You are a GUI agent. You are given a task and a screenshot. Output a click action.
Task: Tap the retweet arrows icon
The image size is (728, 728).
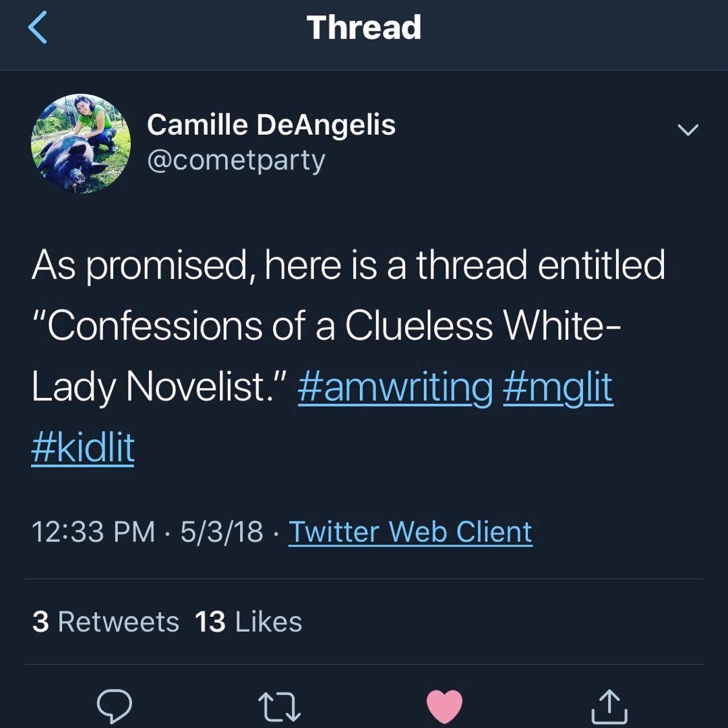coord(280,706)
